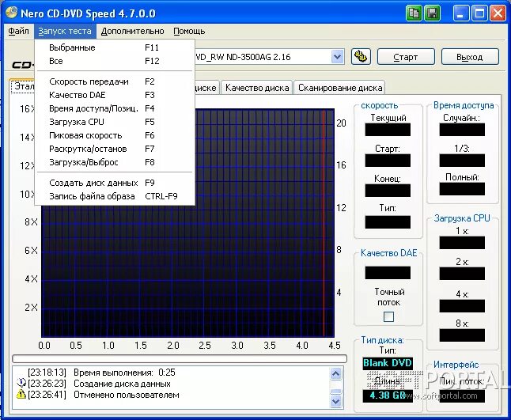Select Загрузка CPU menu entry

coord(115,122)
